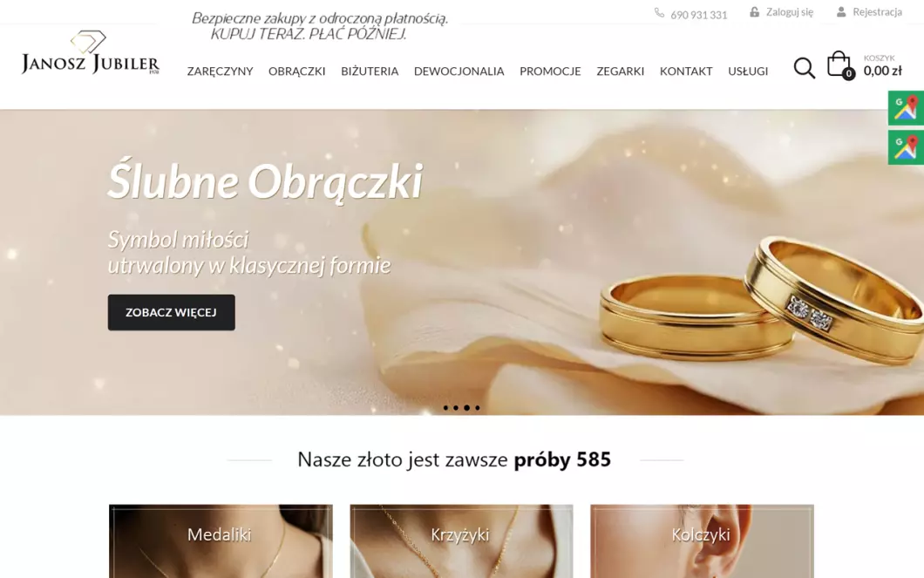Click the Zobacz więcej button
The height and width of the screenshot is (578, 924).
click(x=172, y=312)
